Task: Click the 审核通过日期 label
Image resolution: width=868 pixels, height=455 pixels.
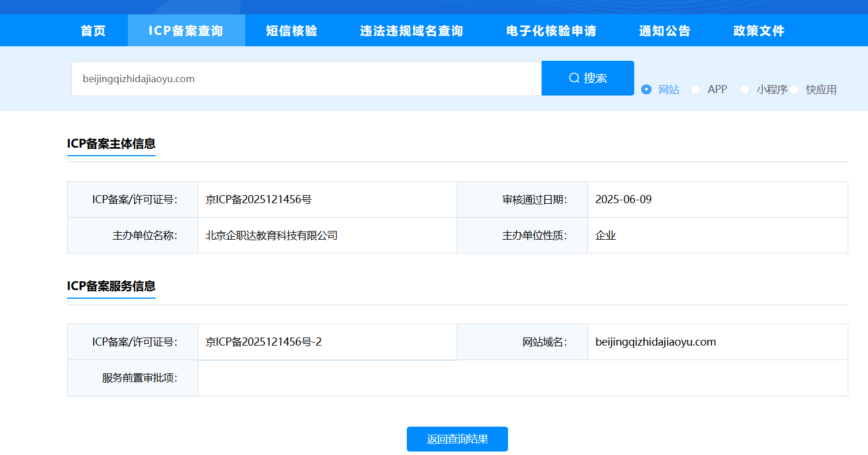Action: pyautogui.click(x=535, y=200)
